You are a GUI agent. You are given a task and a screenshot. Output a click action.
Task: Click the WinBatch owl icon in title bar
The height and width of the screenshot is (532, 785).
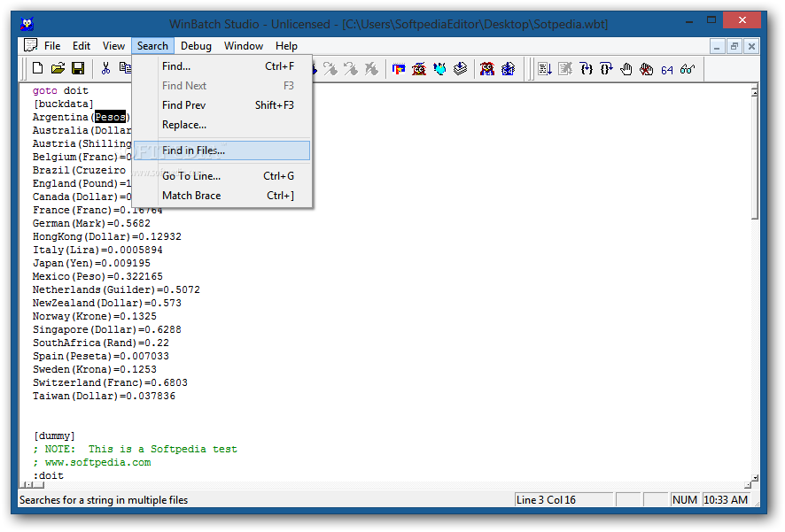tap(27, 24)
